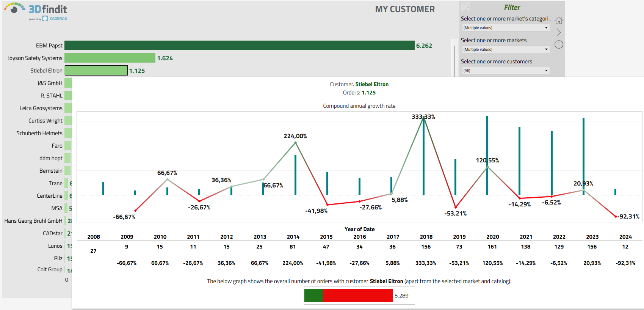The image size is (644, 310).
Task: Select the EBM Papst bar
Action: [x=239, y=46]
